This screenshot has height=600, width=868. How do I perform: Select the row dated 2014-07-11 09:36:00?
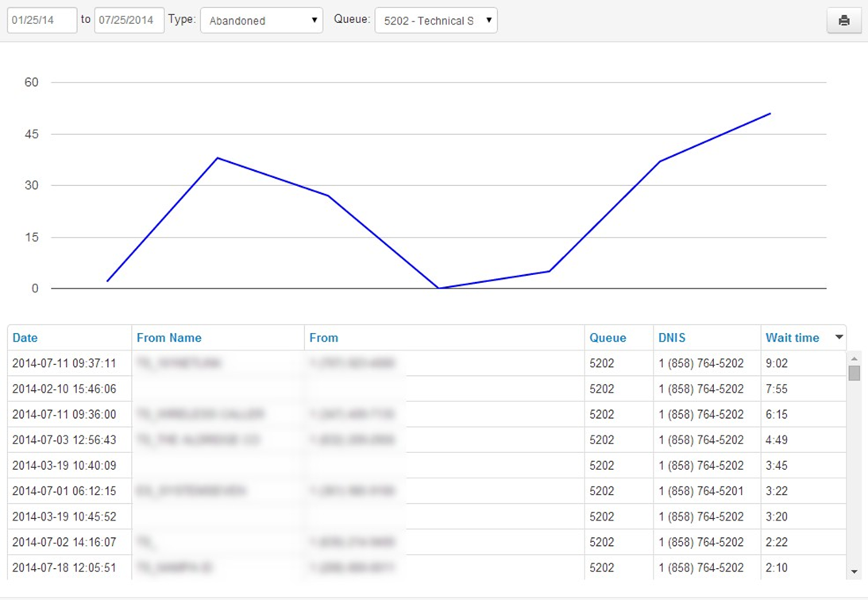pos(426,414)
